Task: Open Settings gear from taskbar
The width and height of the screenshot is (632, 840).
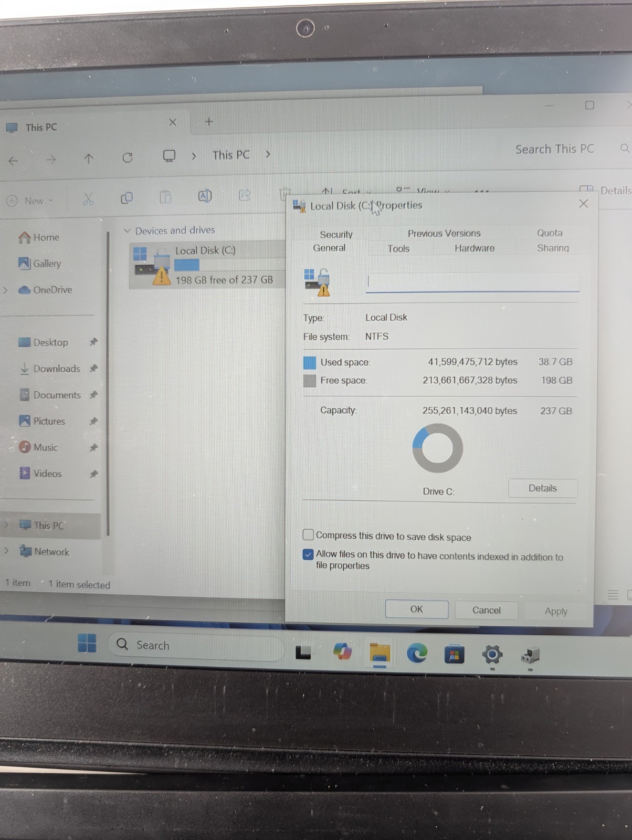Action: 492,654
